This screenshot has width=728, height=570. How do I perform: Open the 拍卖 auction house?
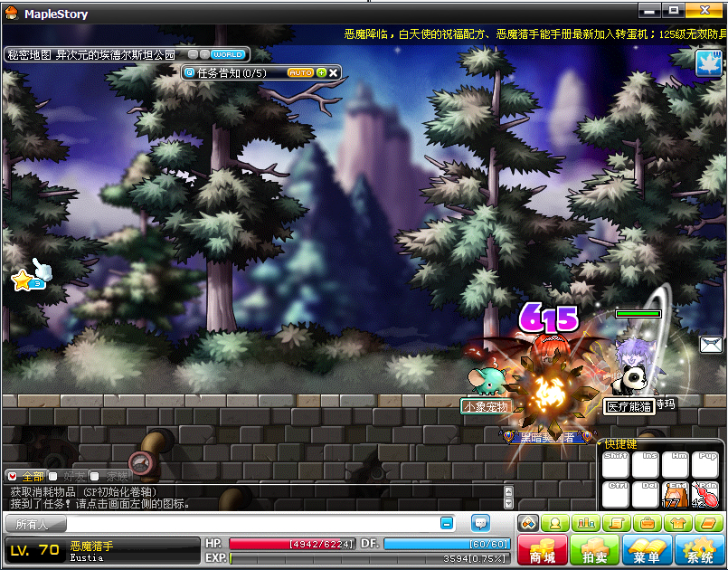coord(595,549)
